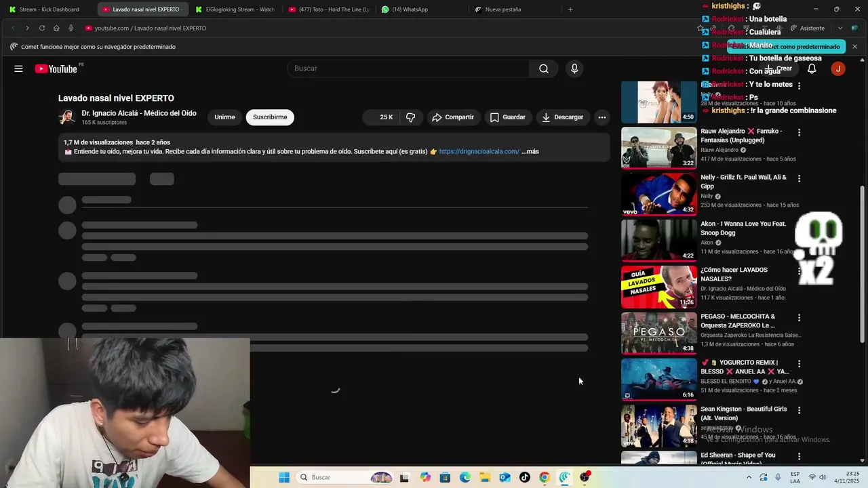Launch Microsoft Edge from taskbar
The image size is (868, 488).
(x=465, y=477)
